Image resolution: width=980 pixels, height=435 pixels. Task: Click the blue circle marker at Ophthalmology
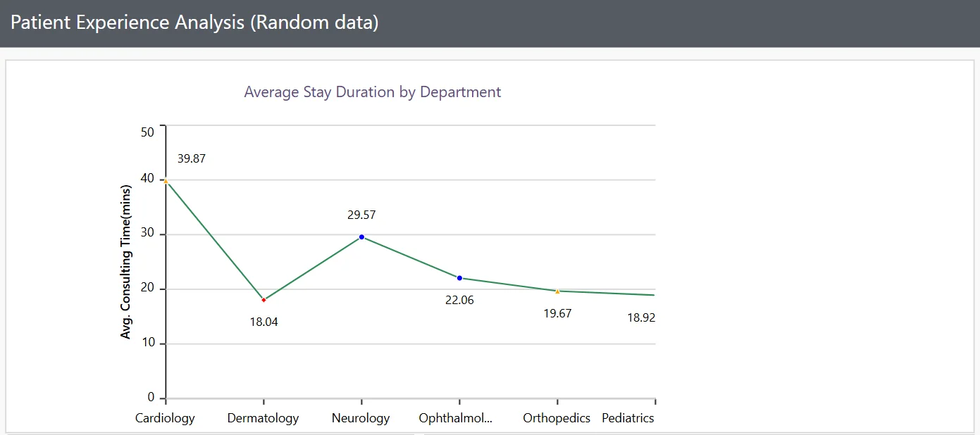[x=459, y=277]
